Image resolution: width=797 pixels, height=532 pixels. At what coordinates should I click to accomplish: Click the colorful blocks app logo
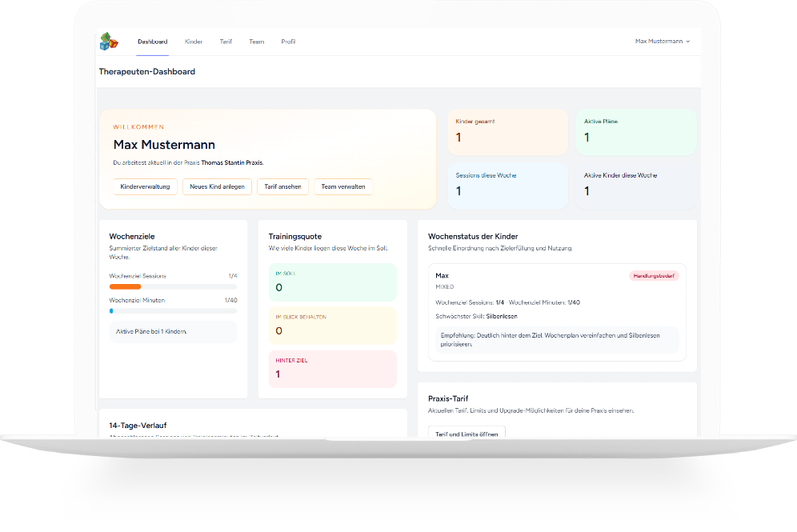point(108,42)
